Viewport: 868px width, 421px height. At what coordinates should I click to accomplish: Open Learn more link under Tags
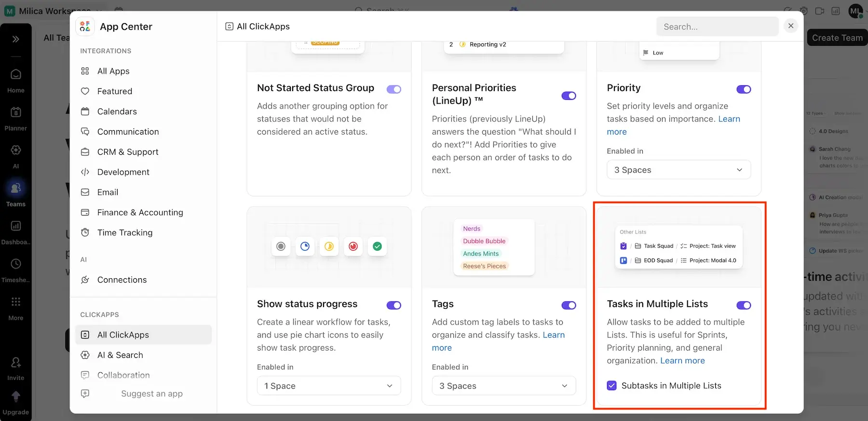pos(498,341)
